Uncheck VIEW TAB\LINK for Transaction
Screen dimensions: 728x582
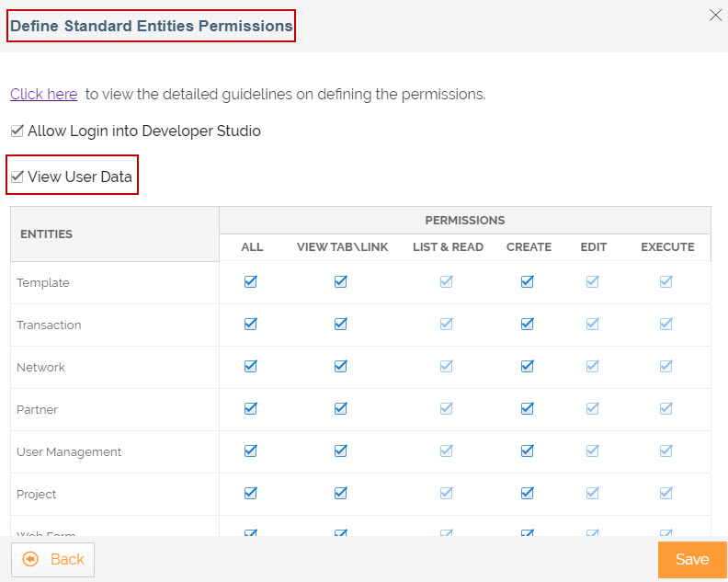341,324
